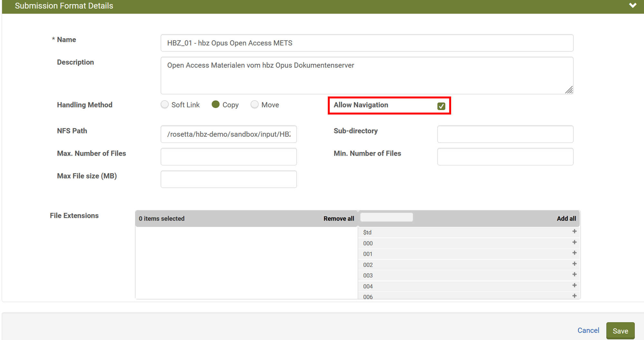Choose the Copy handling method
The height and width of the screenshot is (340, 644).
pos(215,105)
